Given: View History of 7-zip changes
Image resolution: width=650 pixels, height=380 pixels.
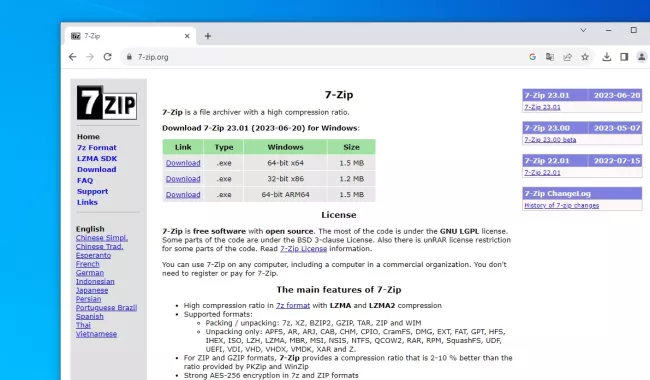Looking at the screenshot, I should (562, 205).
